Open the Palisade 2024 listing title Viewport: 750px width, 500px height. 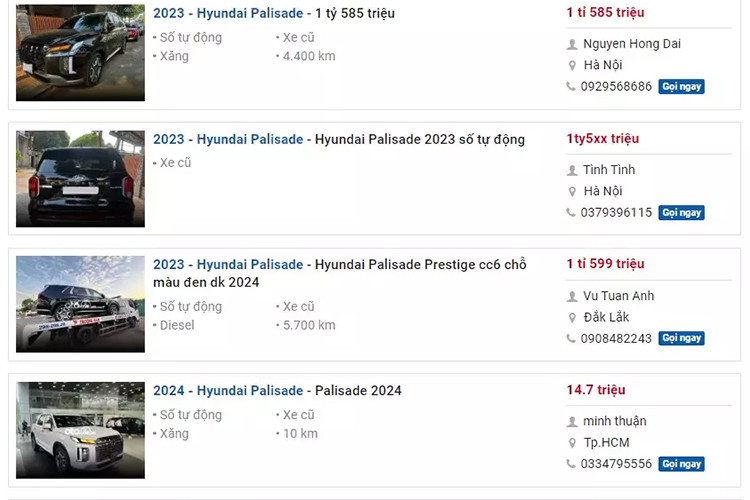click(x=277, y=390)
